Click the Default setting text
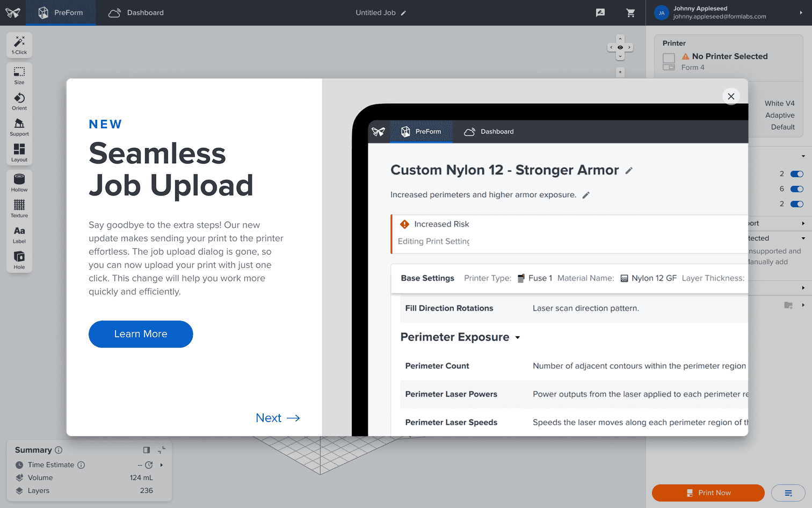 (x=783, y=127)
